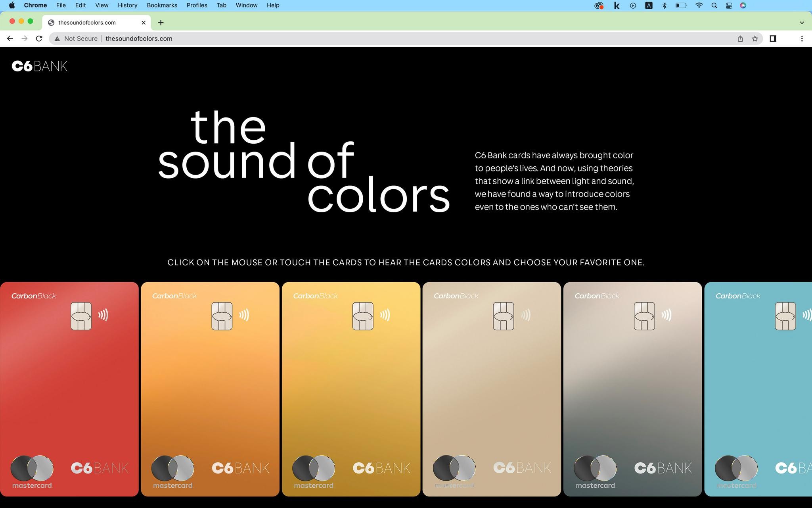Click the browser back arrow
This screenshot has width=812, height=508.
click(10, 38)
